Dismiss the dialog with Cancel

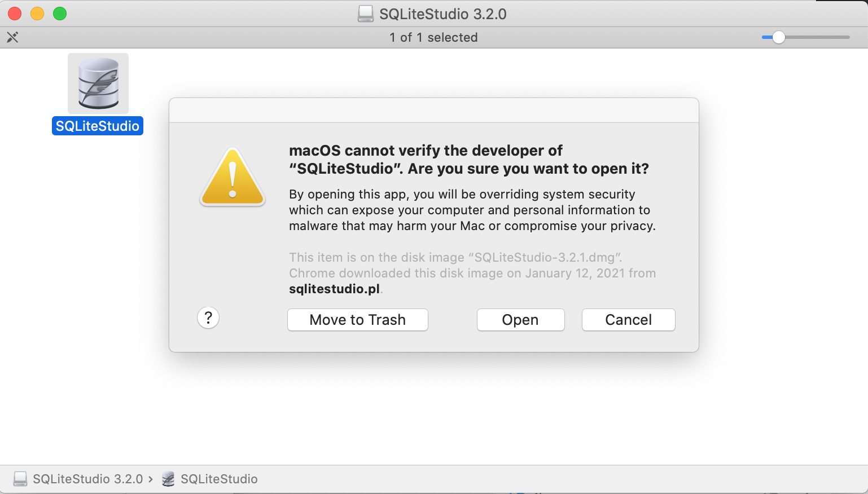click(x=628, y=320)
